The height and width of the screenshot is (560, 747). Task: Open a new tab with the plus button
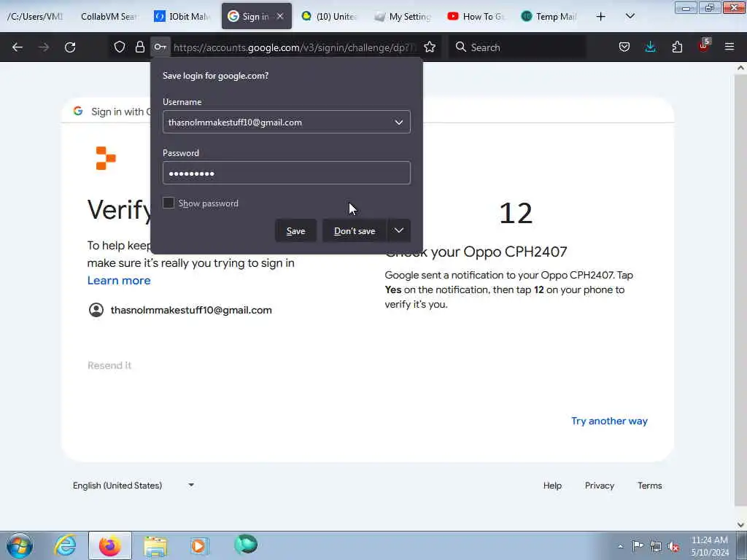601,16
